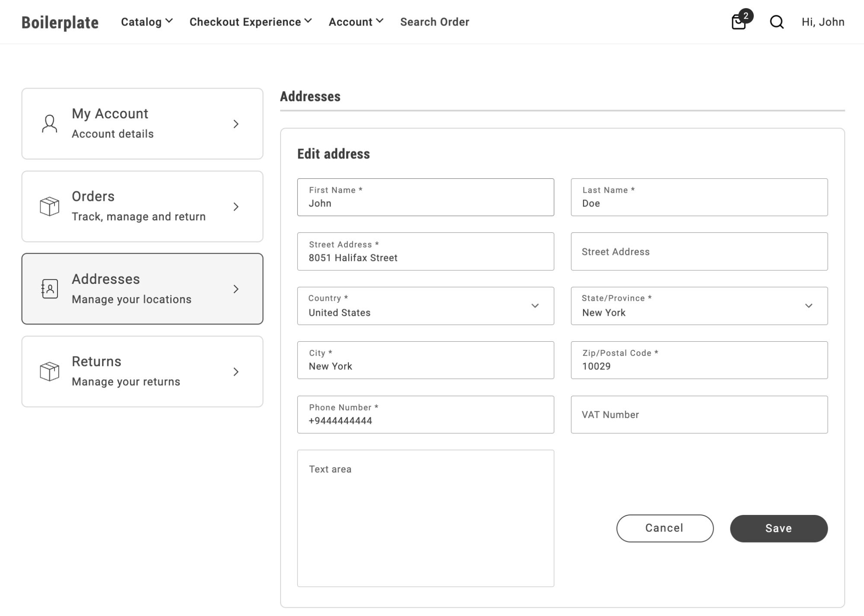Screen dimensions: 864x616
Task: Click the Save button
Action: (778, 528)
